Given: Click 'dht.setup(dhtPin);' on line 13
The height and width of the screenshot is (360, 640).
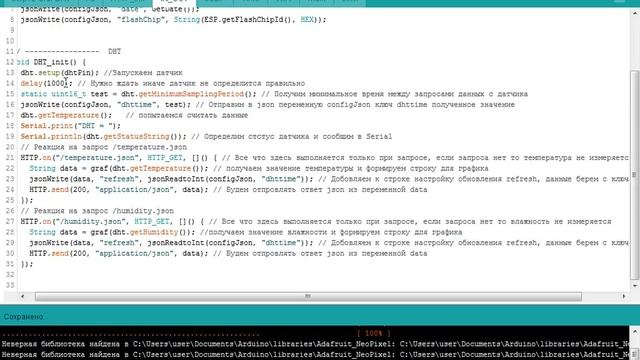Looking at the screenshot, I should [60, 73].
